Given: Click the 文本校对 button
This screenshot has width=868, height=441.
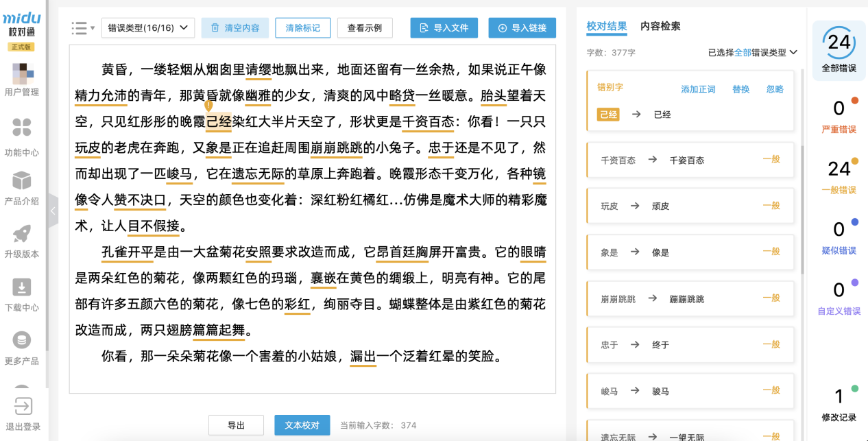Looking at the screenshot, I should pyautogui.click(x=302, y=425).
